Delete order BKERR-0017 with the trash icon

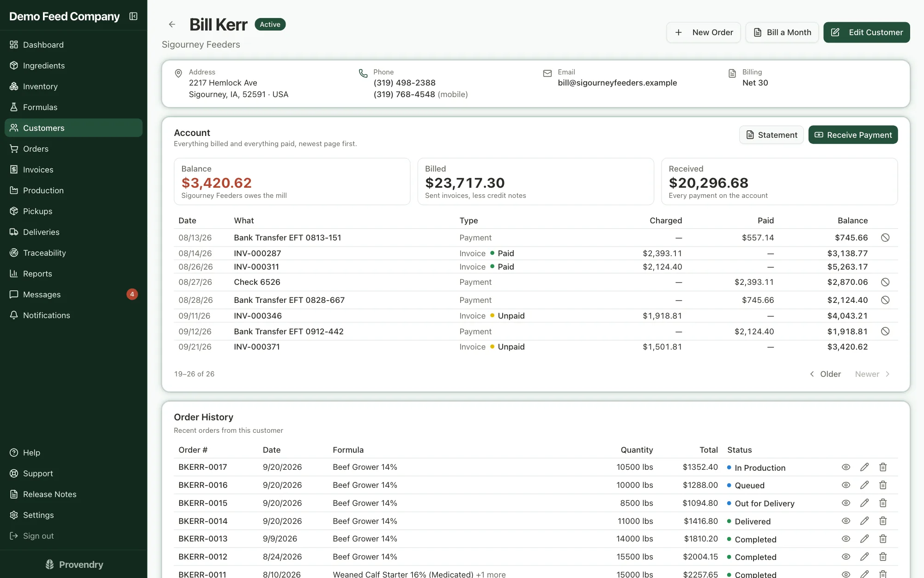(x=883, y=467)
